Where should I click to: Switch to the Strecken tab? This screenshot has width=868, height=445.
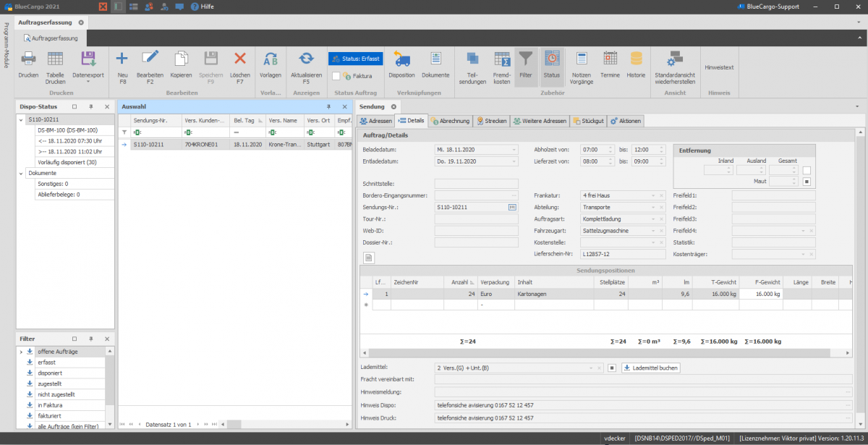(x=491, y=121)
